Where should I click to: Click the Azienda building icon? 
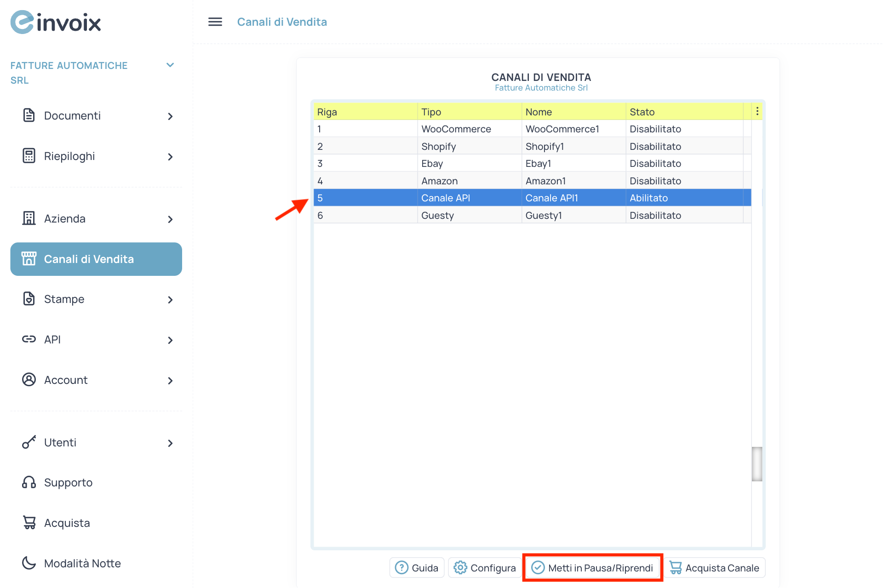click(29, 218)
